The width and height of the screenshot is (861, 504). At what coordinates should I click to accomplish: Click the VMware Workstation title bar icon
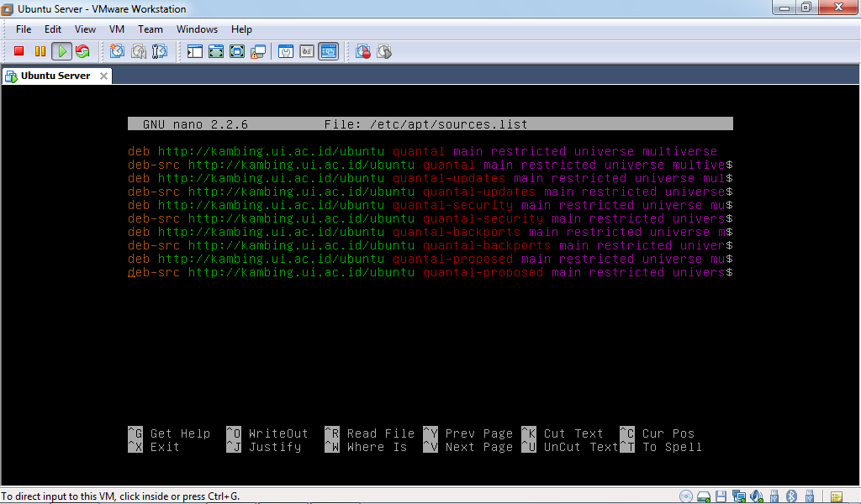(7, 8)
